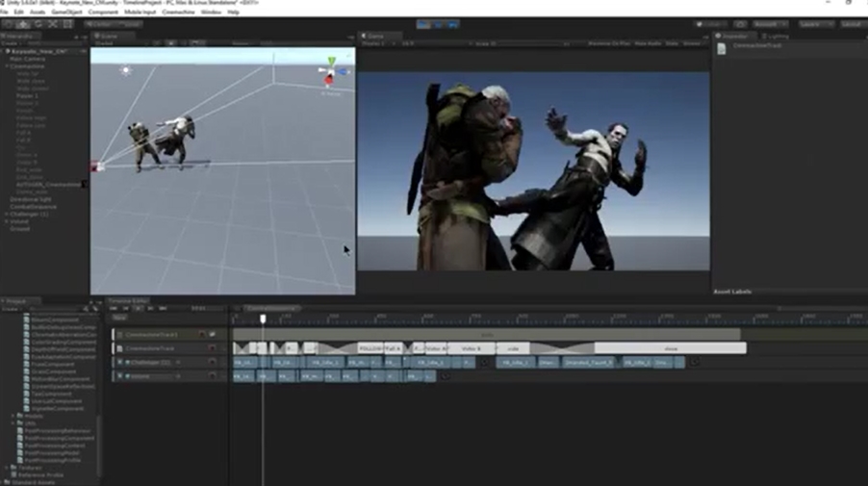This screenshot has width=868, height=486.
Task: Click the timeline next frame button
Action: pos(150,308)
